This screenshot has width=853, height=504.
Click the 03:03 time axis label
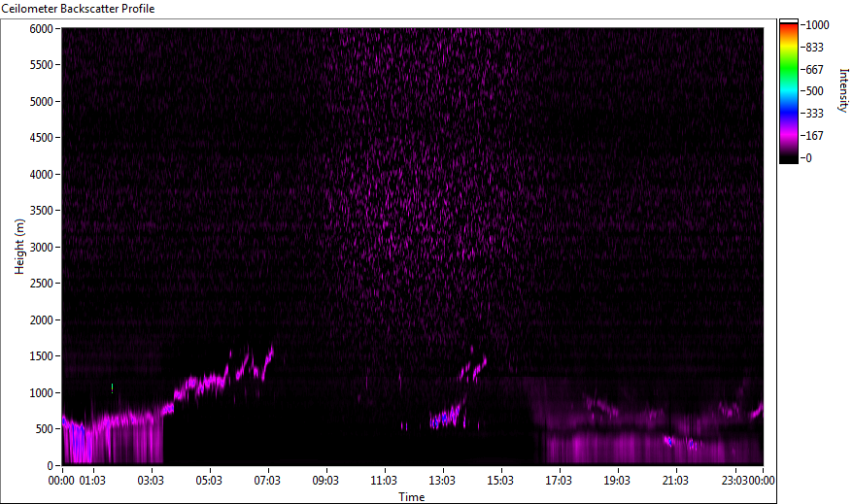pos(151,481)
